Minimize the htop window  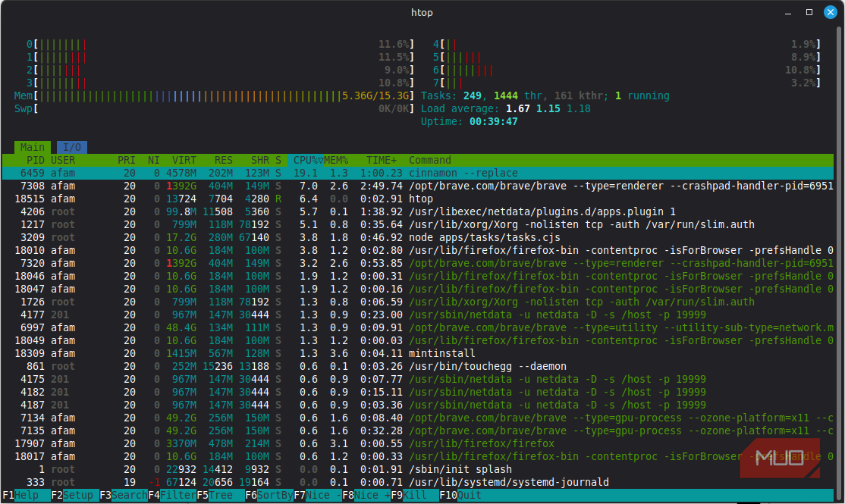[x=788, y=12]
